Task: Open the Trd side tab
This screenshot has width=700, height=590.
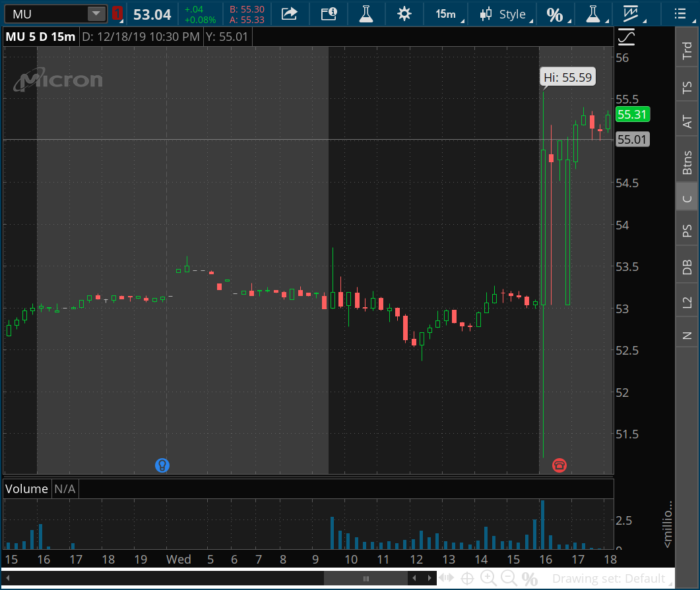Action: (687, 50)
